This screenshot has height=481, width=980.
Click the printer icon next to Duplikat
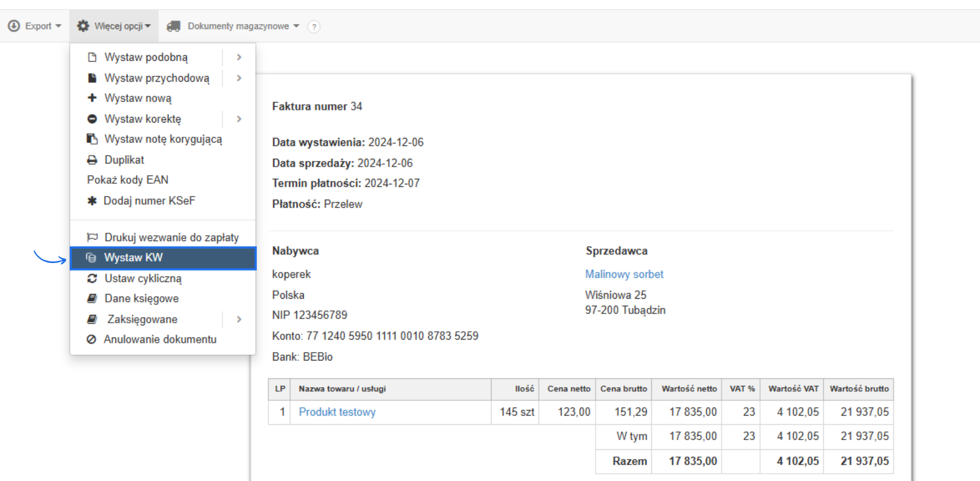[92, 160]
